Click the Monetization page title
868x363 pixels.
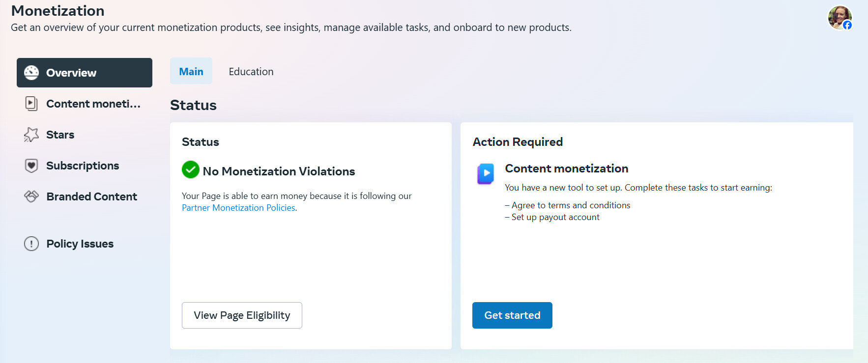click(58, 11)
